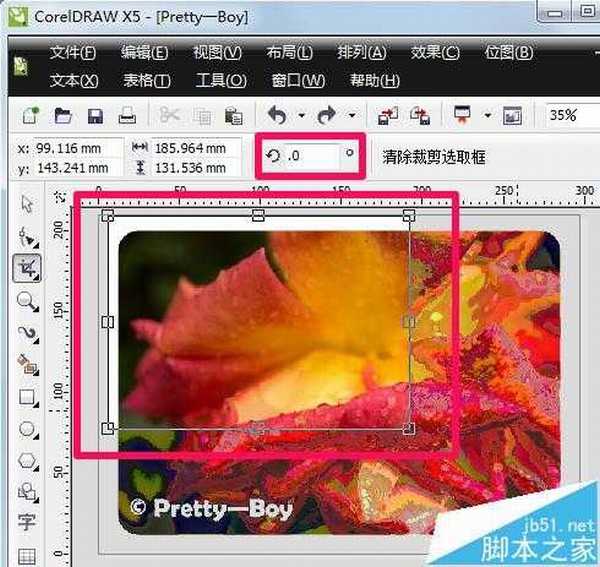Click the crop frame top-middle handle
This screenshot has width=600, height=567.
point(258,215)
